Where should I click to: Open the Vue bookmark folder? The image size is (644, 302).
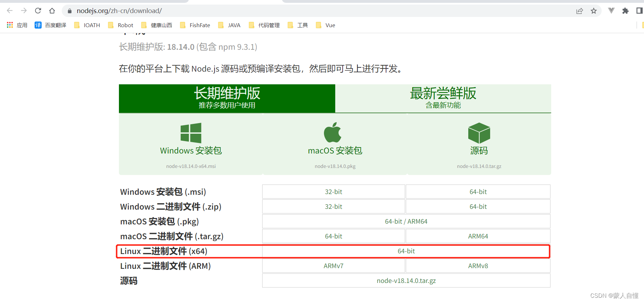[325, 25]
